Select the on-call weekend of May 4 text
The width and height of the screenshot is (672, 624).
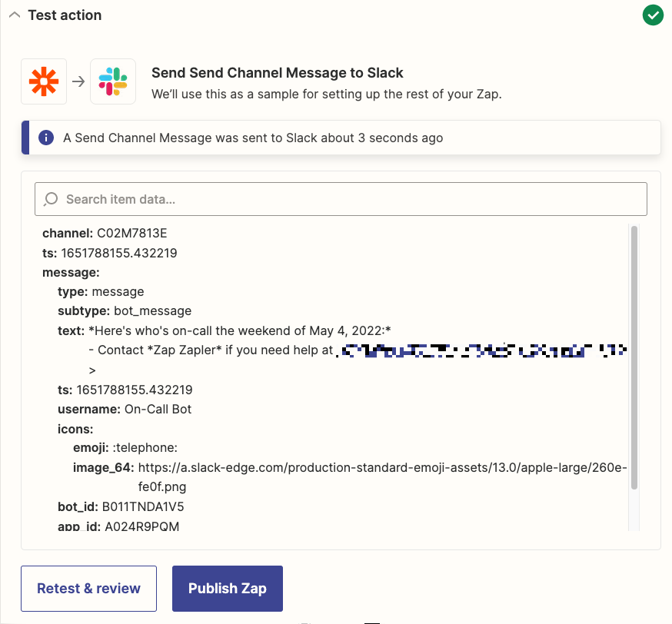240,330
